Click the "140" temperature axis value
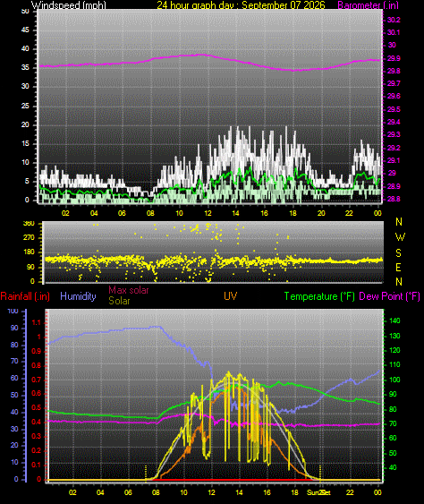This screenshot has width=424, height=504. [x=394, y=320]
